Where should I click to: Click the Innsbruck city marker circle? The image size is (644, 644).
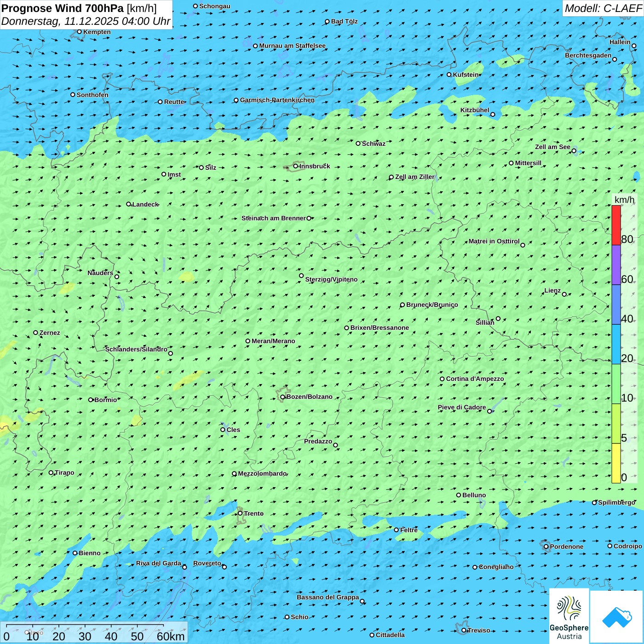tap(296, 166)
